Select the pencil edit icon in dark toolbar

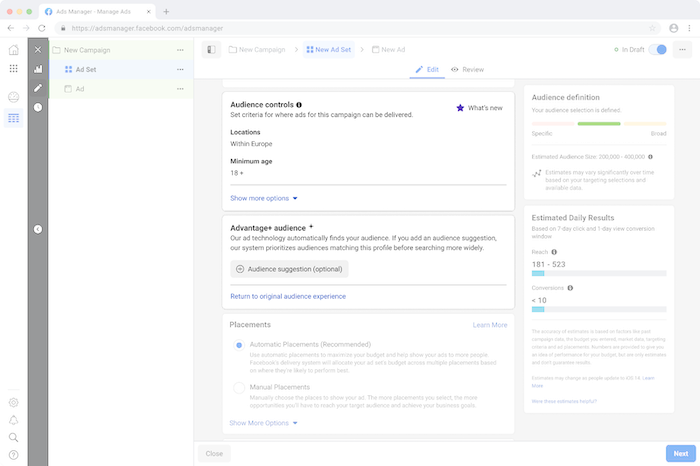[38, 88]
